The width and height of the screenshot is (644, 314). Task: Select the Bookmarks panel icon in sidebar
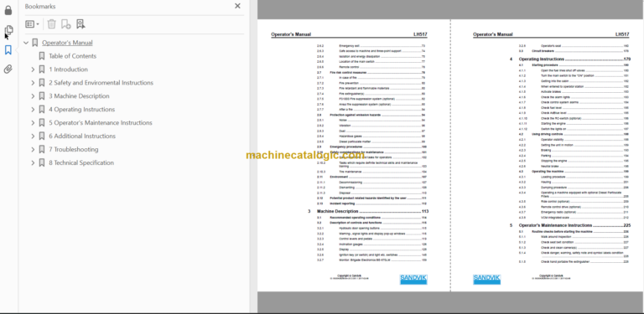8,50
